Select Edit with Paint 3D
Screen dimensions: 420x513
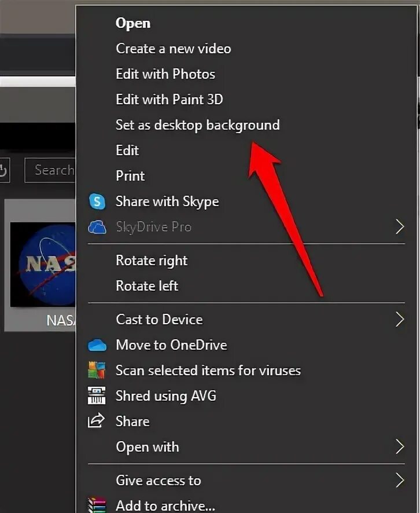pos(169,100)
